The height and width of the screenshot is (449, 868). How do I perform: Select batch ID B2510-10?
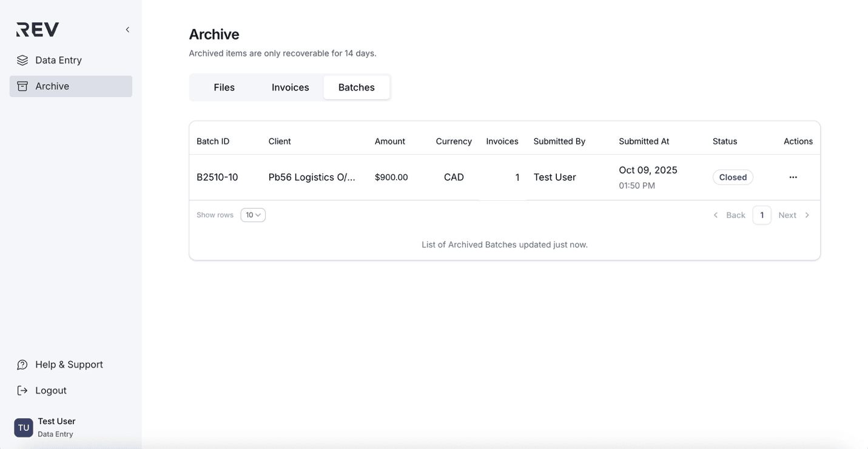pos(217,177)
